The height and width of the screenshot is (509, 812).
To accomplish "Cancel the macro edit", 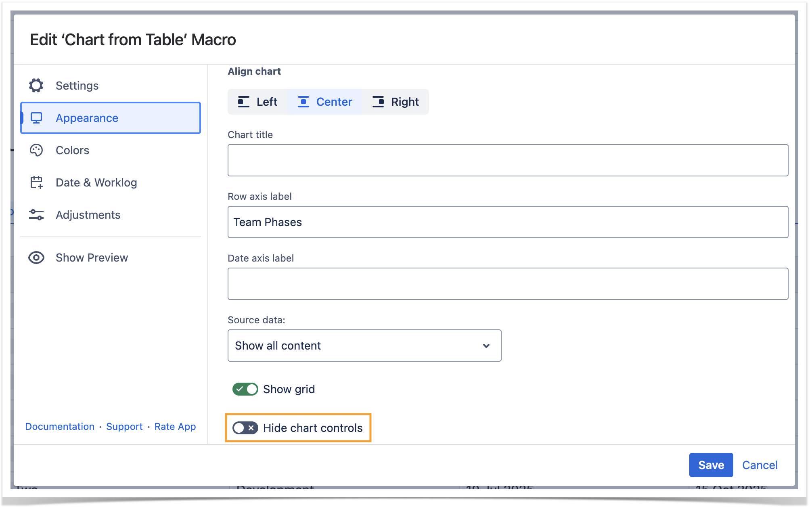I will click(760, 465).
